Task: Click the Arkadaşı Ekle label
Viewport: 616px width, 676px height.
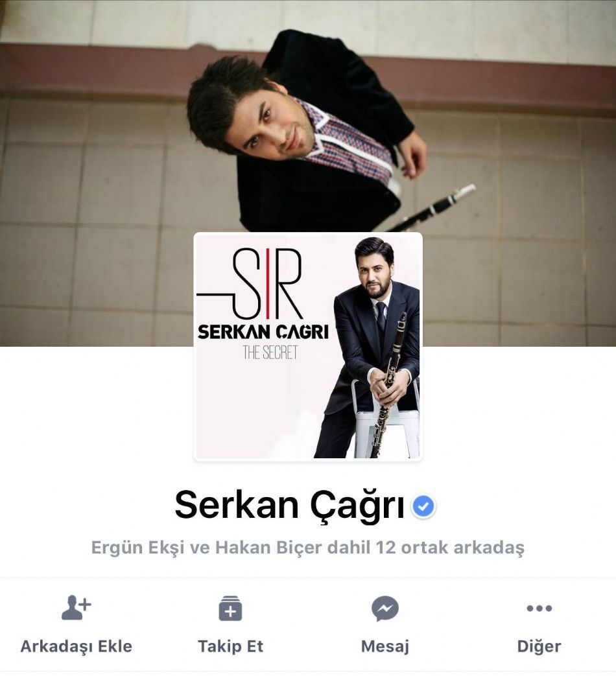Action: (x=77, y=646)
